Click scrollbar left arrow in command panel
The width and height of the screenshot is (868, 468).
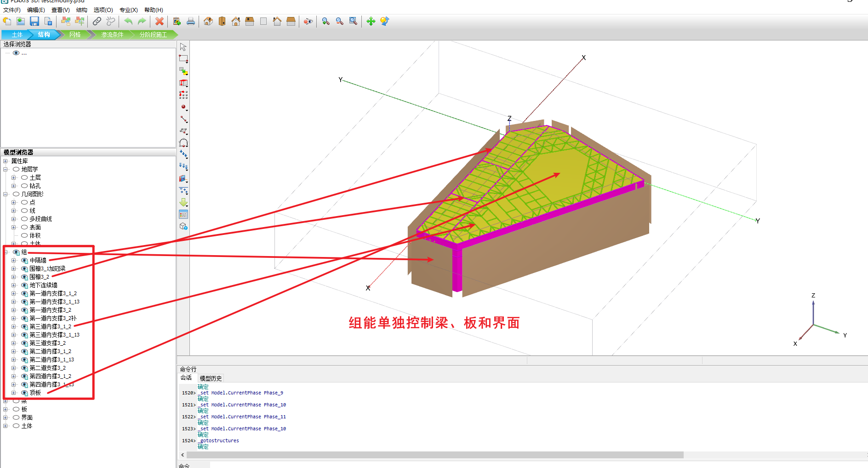coord(183,455)
